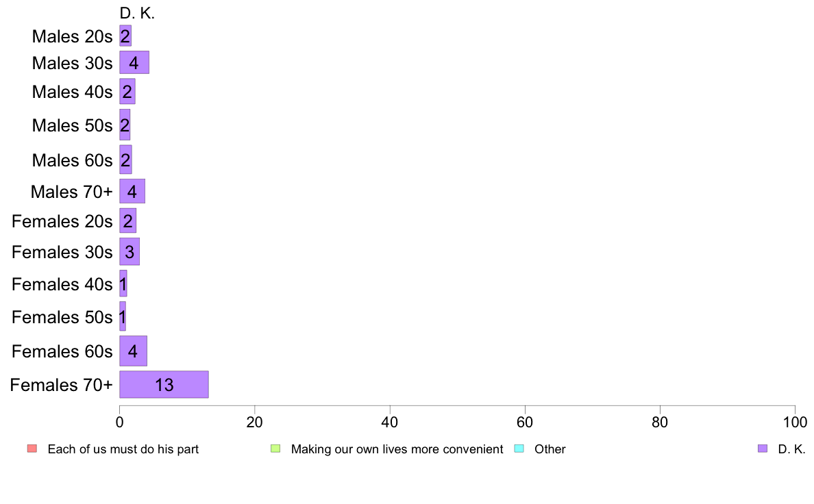The height and width of the screenshot is (504, 814).
Task: Click the Males 40s category label
Action: click(x=72, y=92)
